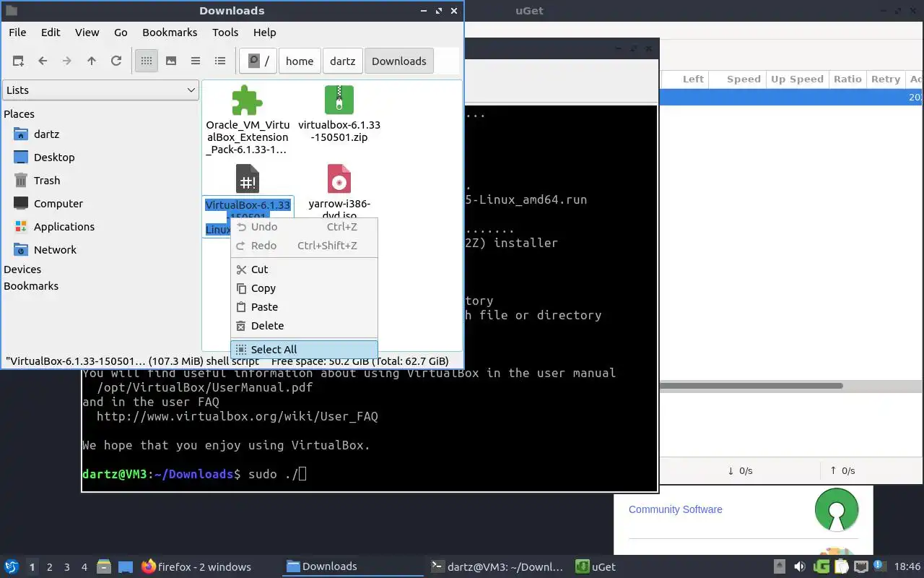
Task: Open the Bookmarks menu
Action: point(170,33)
